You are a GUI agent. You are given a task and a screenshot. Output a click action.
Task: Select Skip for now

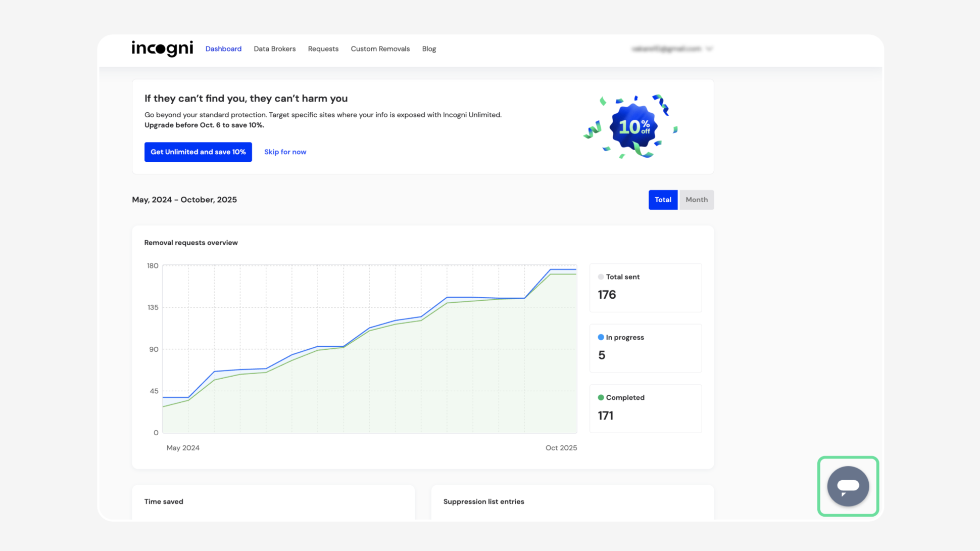click(x=285, y=152)
